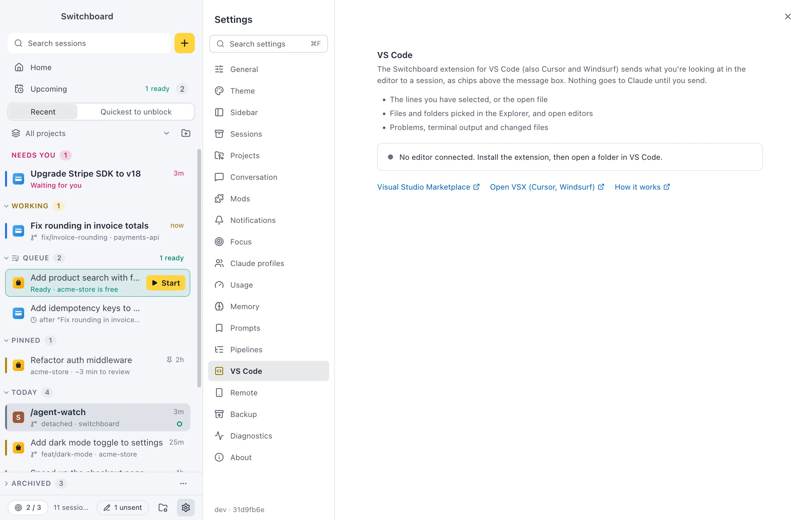Close the Settings panel
This screenshot has height=520, width=812.
[787, 16]
